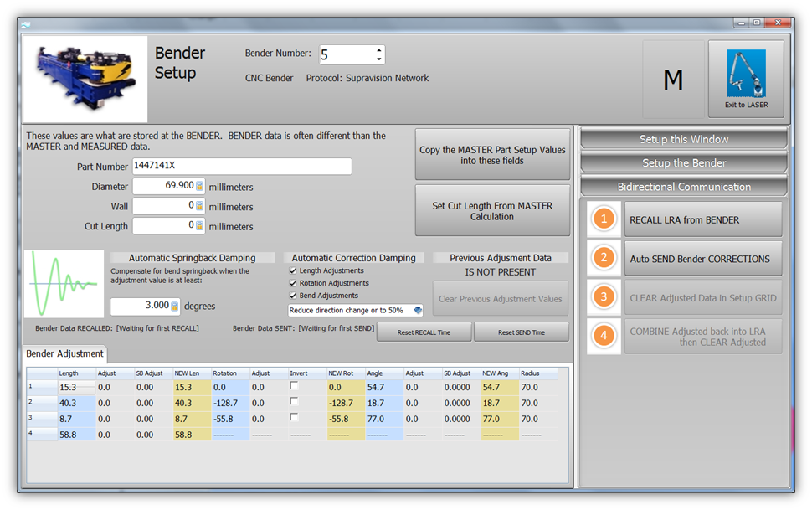This screenshot has height=510, width=812.
Task: Uncheck the Bend Adjustments checkbox
Action: [293, 296]
